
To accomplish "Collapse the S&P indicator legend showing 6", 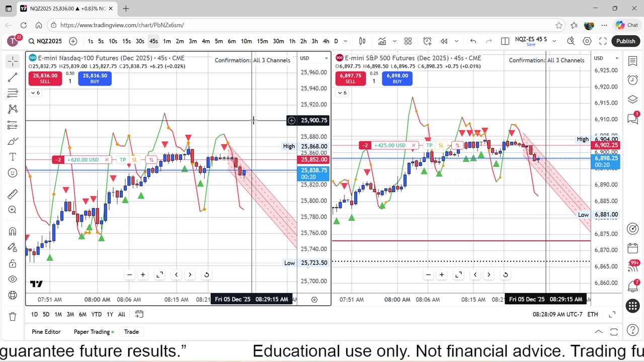I will pyautogui.click(x=342, y=93).
